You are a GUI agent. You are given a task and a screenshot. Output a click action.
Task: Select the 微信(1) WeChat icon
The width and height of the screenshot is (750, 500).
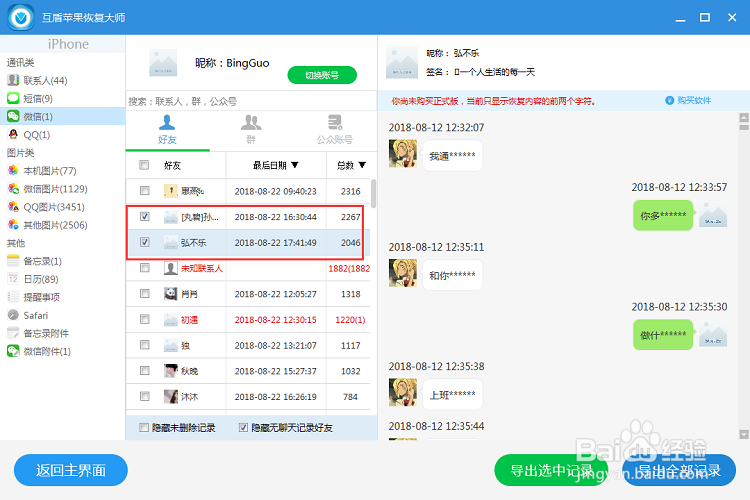13,116
